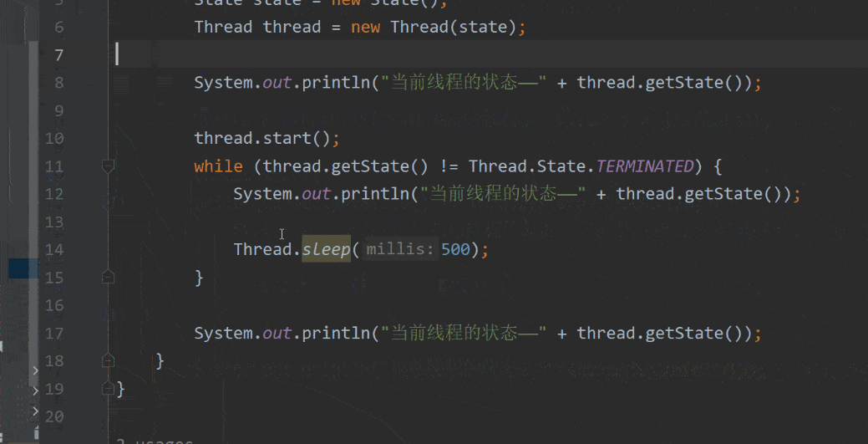Collapse the method fold marker on line 18
This screenshot has height=444, width=868.
pyautogui.click(x=108, y=361)
